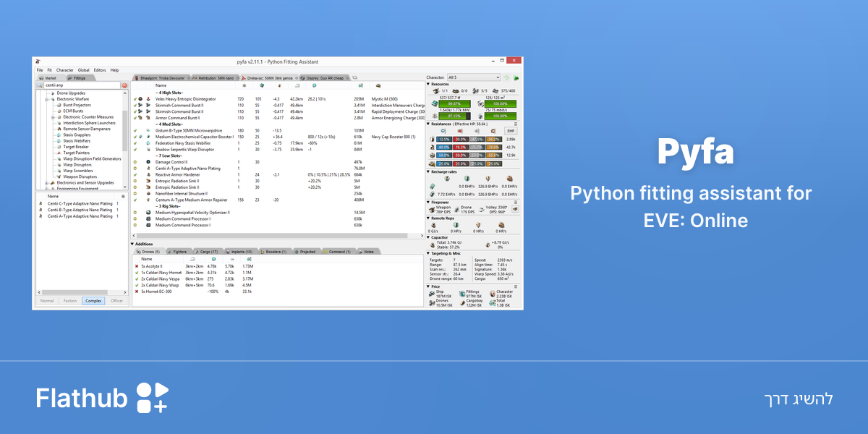
Task: Click the EHP button in Resistances
Action: pos(509,131)
